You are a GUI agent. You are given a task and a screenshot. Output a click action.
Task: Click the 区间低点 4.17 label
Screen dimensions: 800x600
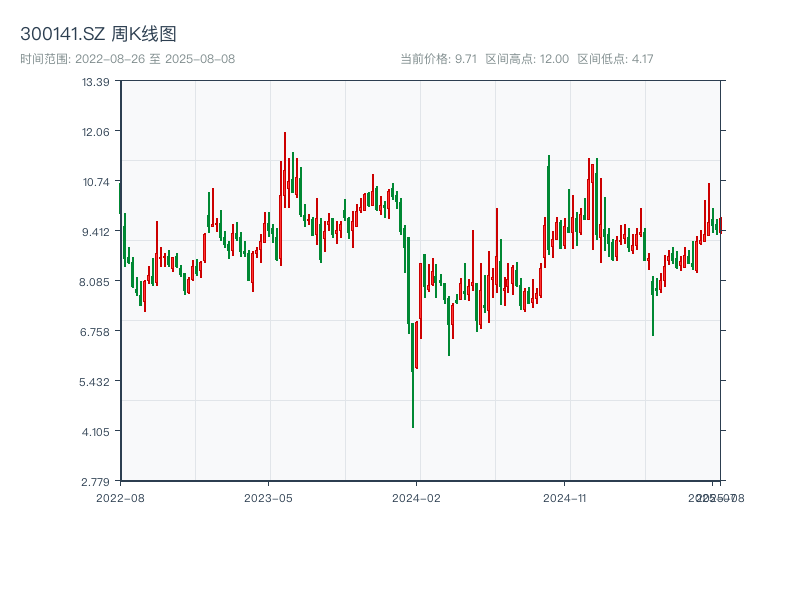coord(615,59)
